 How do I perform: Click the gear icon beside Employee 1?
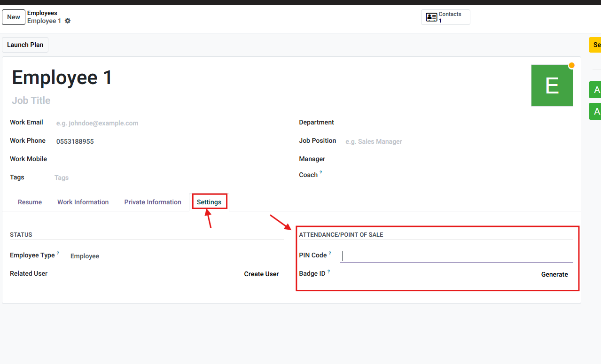click(x=68, y=21)
